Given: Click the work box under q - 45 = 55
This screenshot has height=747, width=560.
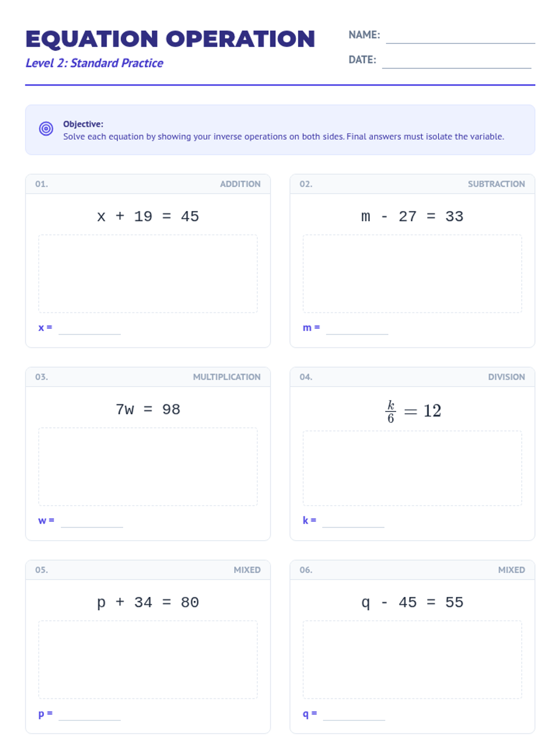Looking at the screenshot, I should click(x=412, y=659).
